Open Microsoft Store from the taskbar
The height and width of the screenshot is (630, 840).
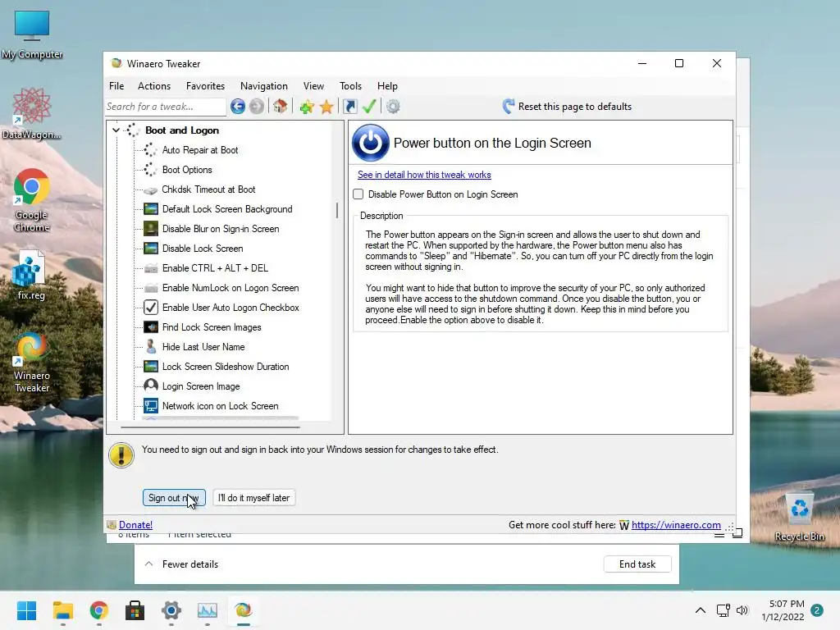(x=135, y=610)
